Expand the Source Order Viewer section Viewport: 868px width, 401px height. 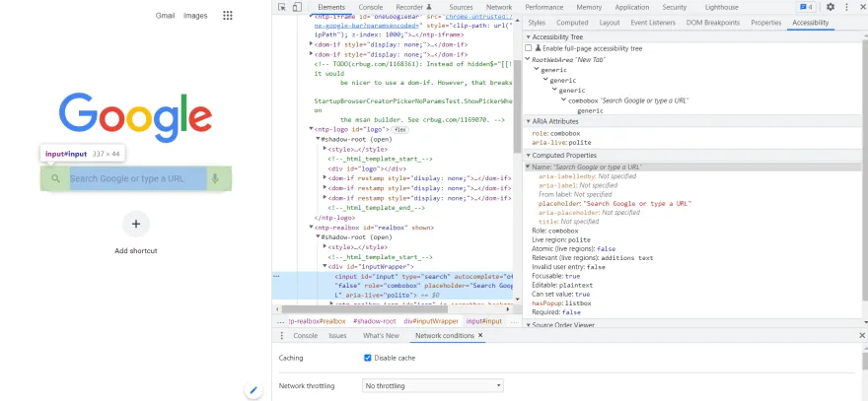[529, 325]
